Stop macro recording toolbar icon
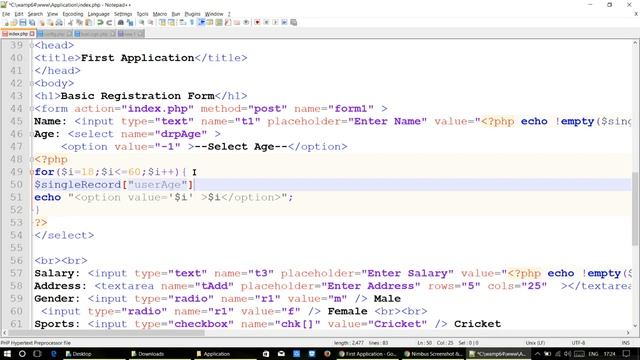Viewport: 640px width, 360px height. point(266,22)
